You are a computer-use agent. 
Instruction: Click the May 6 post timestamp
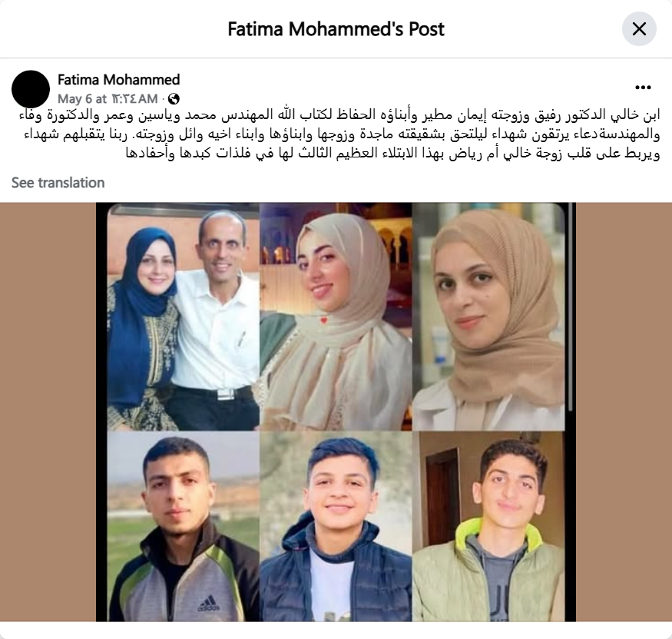coord(108,99)
